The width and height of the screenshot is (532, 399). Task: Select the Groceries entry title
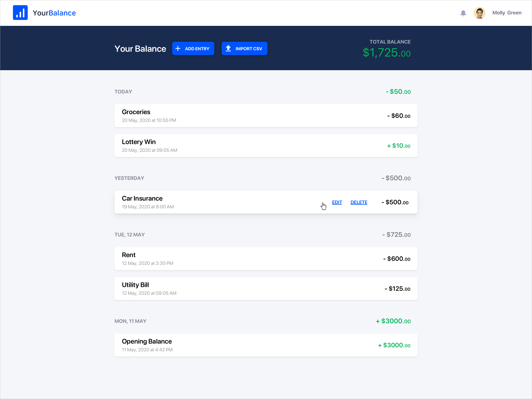pos(136,112)
